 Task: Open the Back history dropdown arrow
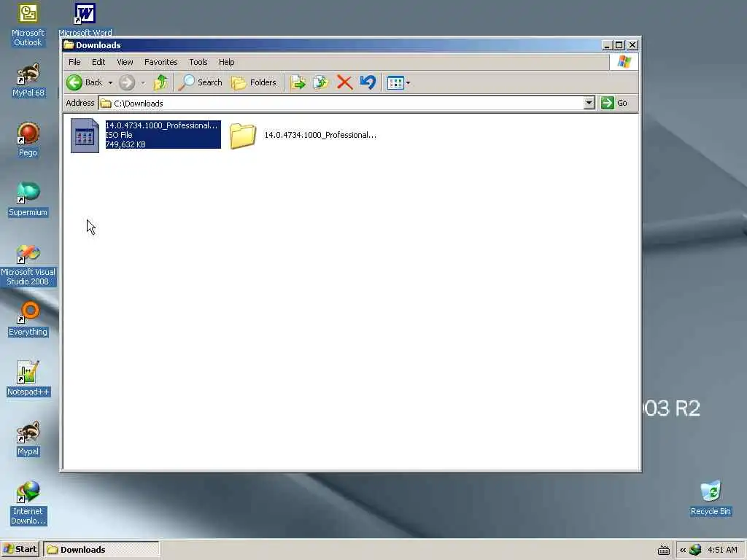coord(110,83)
